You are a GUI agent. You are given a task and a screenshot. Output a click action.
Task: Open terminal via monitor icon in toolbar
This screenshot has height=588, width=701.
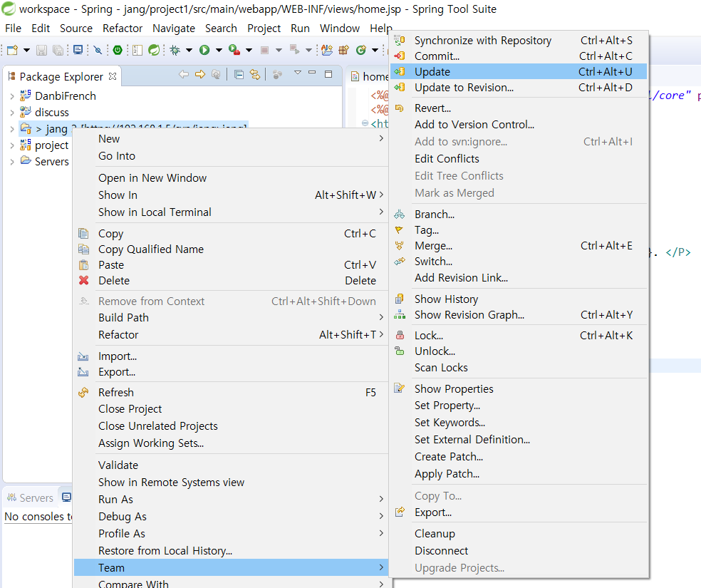click(x=78, y=50)
